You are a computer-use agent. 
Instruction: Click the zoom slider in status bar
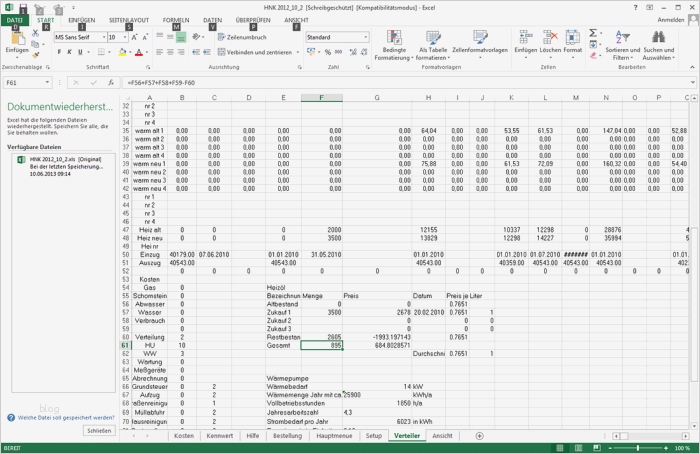point(638,448)
